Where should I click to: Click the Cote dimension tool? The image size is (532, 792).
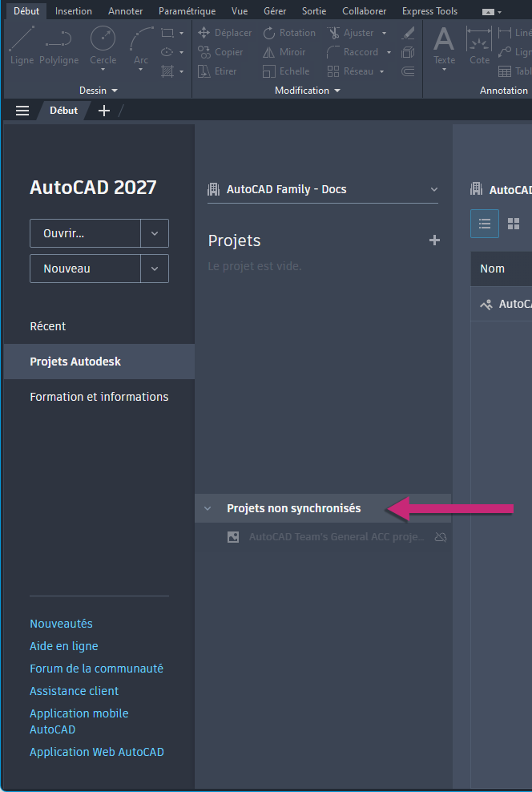click(479, 45)
